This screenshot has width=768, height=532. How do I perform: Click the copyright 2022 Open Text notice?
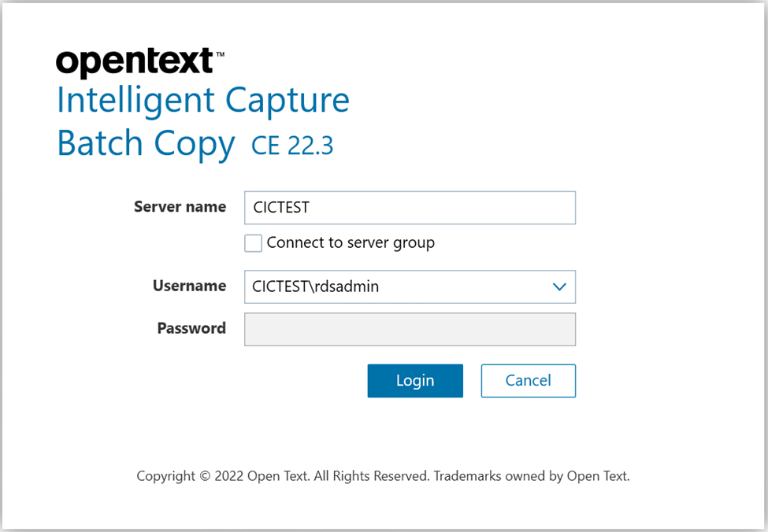tap(383, 475)
